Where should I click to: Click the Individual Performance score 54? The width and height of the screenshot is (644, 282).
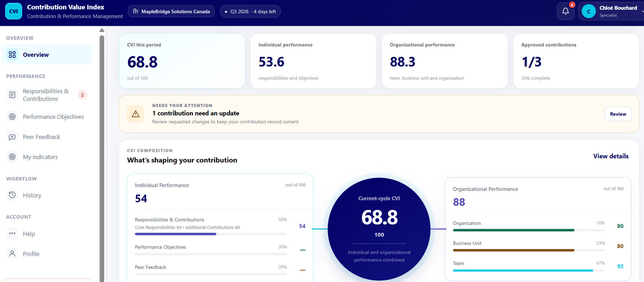141,199
